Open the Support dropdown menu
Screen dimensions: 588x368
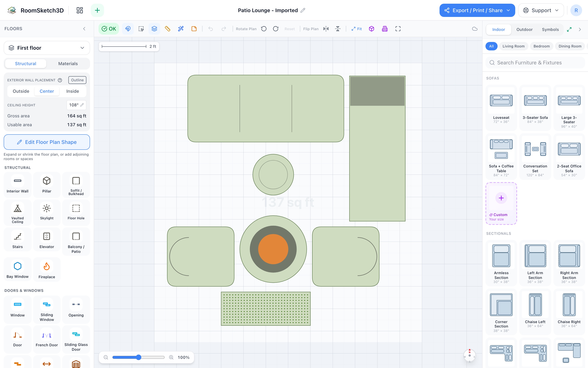click(541, 10)
